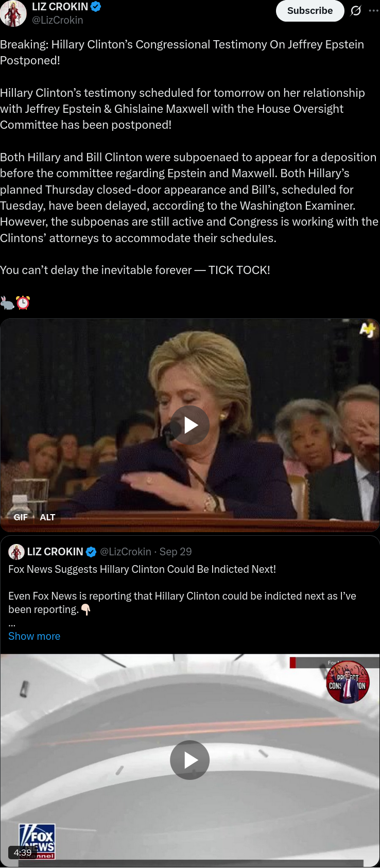Expand quoted post with Show more

coord(34,636)
